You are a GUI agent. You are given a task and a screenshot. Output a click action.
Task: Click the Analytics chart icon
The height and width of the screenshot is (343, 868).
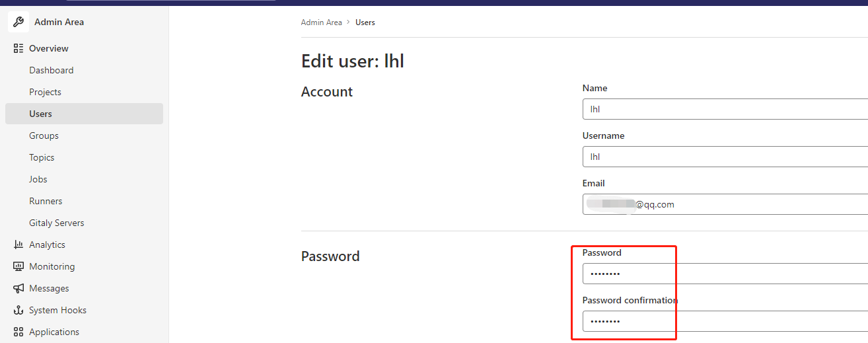click(18, 245)
